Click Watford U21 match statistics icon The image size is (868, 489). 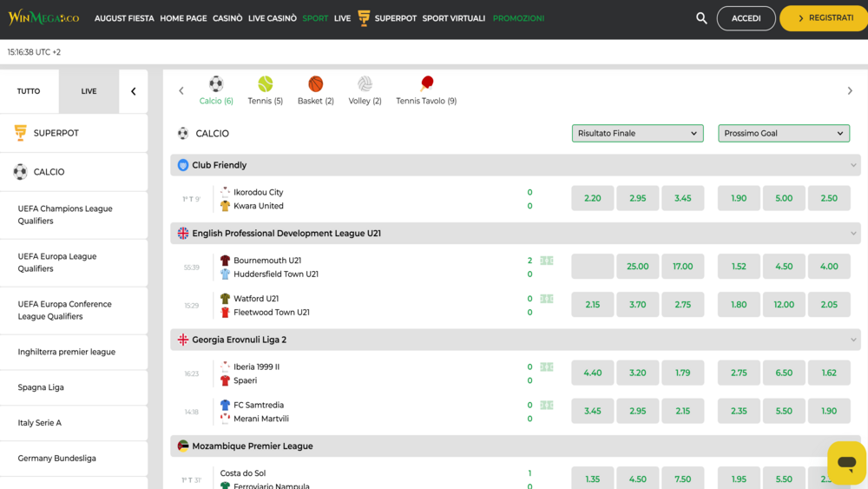(x=546, y=299)
